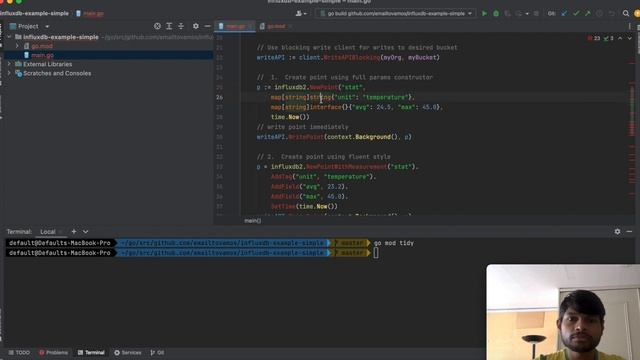Click the stop process icon

coord(536,13)
